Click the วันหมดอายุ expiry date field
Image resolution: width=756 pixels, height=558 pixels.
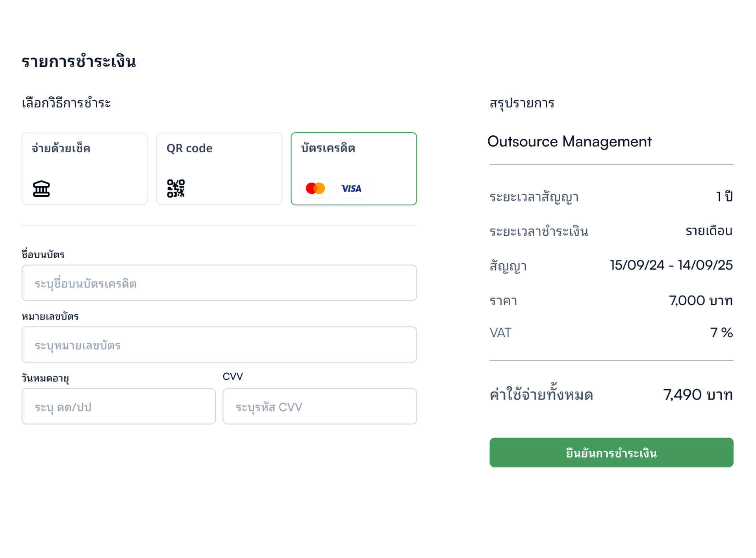click(x=119, y=406)
